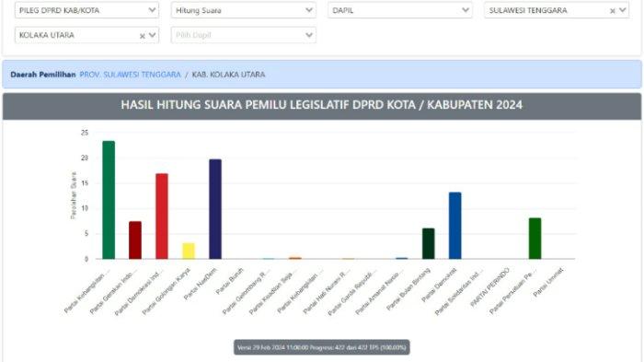The width and height of the screenshot is (644, 362).
Task: Click the navy Partai NasDem bar
Action: (x=215, y=209)
